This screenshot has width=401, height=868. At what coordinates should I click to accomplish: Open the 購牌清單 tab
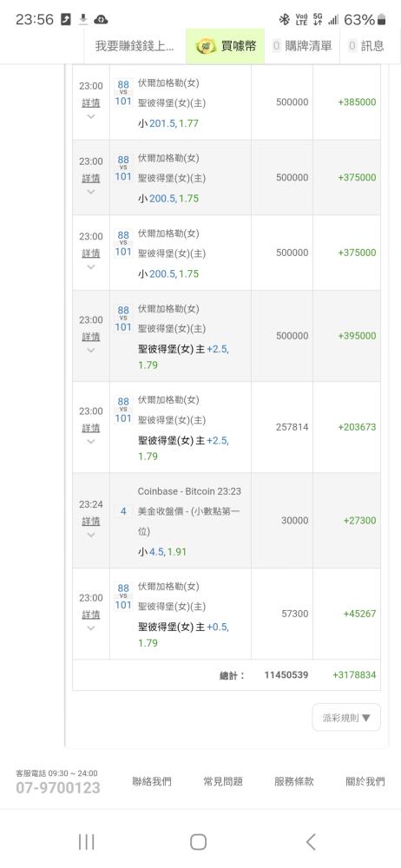tap(302, 47)
